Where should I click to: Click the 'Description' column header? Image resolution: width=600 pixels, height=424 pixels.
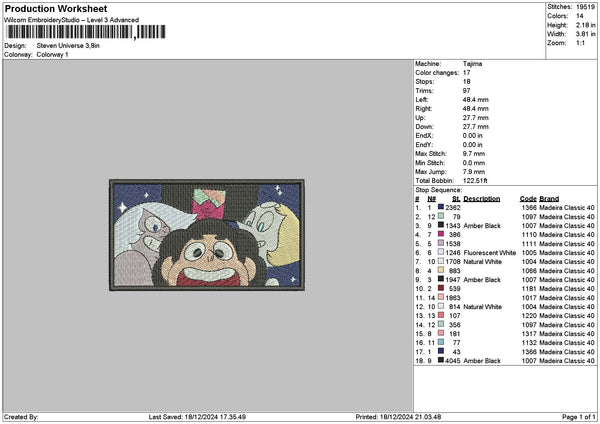coord(482,199)
